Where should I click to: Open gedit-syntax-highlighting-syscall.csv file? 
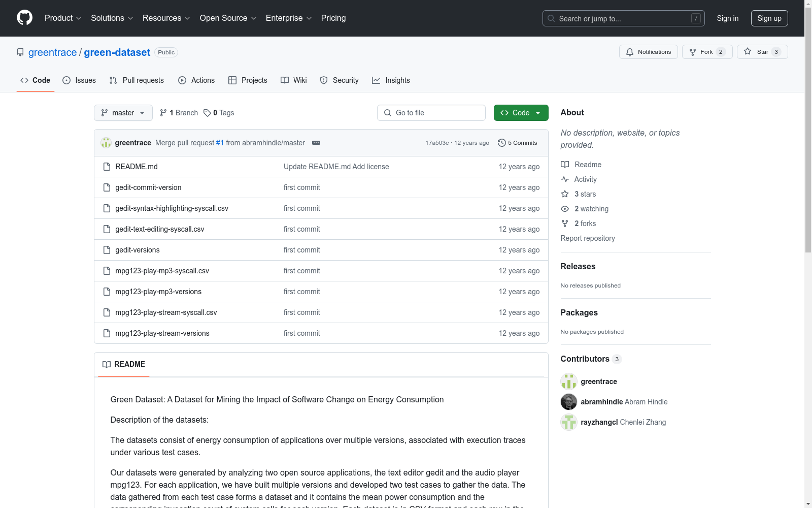pyautogui.click(x=172, y=208)
